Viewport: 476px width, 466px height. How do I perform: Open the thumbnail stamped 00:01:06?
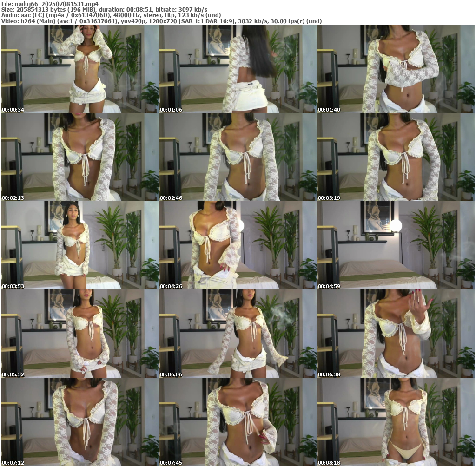coord(238,69)
